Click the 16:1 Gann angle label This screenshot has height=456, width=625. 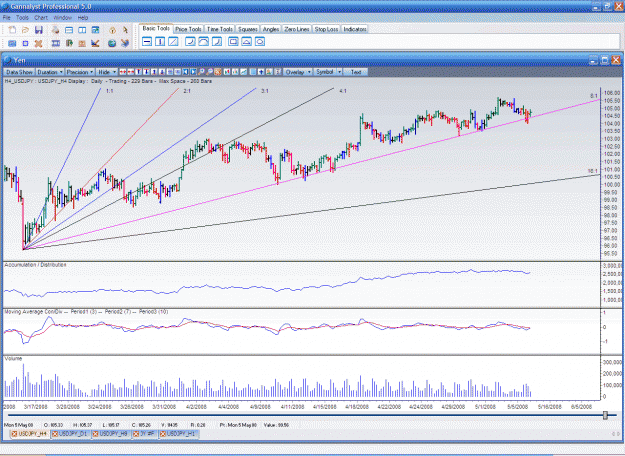pos(593,171)
